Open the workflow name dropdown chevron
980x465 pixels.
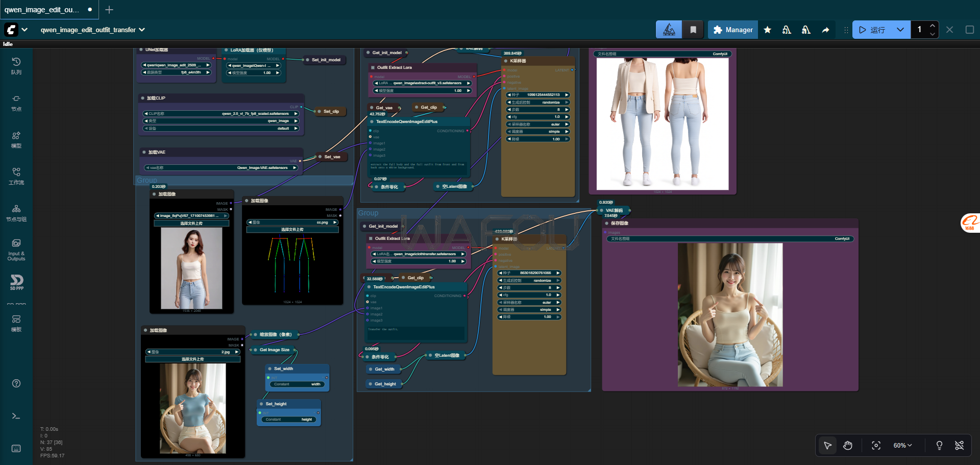coord(142,30)
